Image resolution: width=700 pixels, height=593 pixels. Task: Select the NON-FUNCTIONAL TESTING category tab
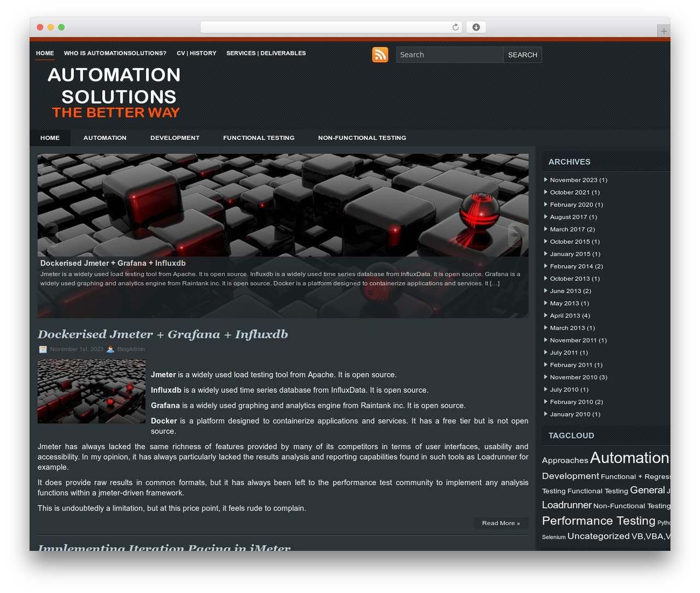(362, 138)
